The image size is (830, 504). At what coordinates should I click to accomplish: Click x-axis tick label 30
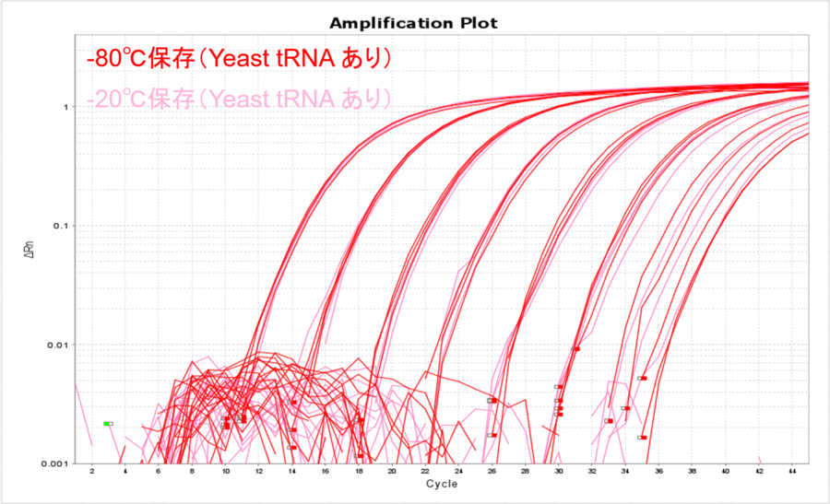pyautogui.click(x=559, y=472)
